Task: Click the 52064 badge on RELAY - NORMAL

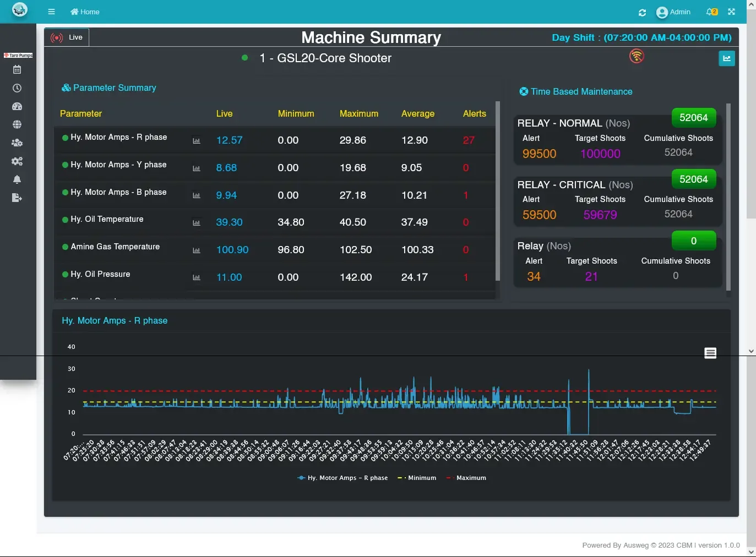Action: 694,117
